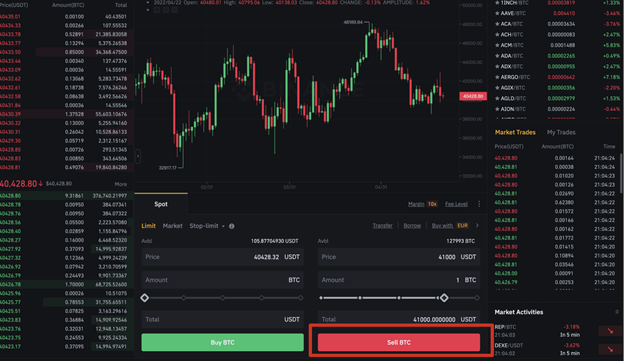Click the red Sell BTC button
Image resolution: width=624 pixels, height=361 pixels.
tap(399, 342)
